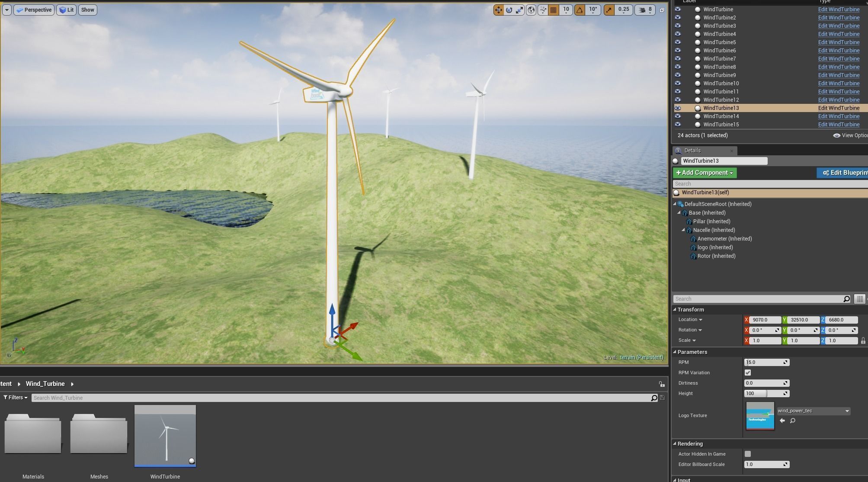
Task: Open rotation snap angle 10° dropdown
Action: pos(593,10)
